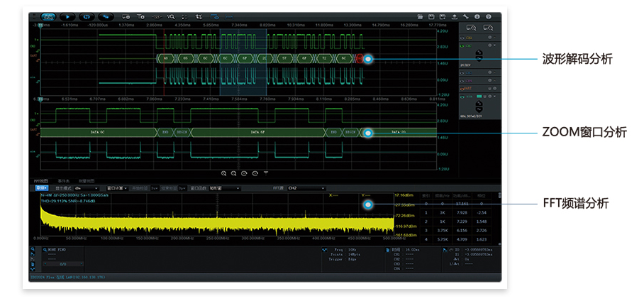Expand the CH1 channel section
Screen dimensions: 644x301
pyautogui.click(x=494, y=38)
